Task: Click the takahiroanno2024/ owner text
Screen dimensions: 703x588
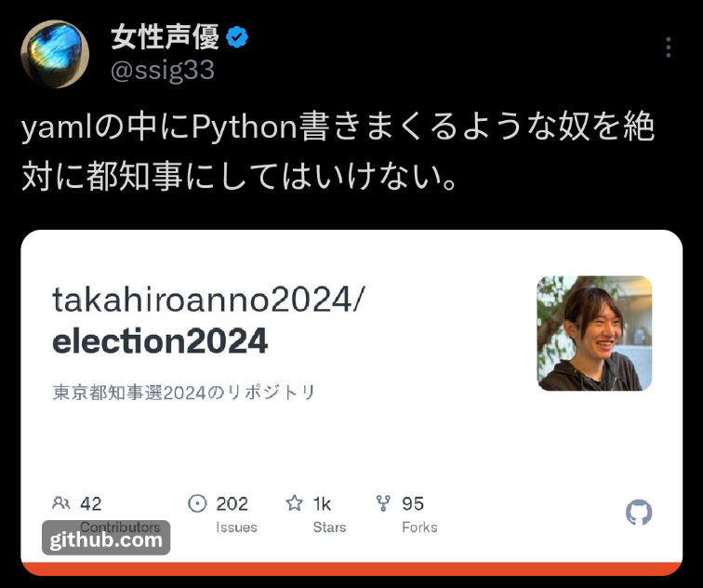Action: 209,300
